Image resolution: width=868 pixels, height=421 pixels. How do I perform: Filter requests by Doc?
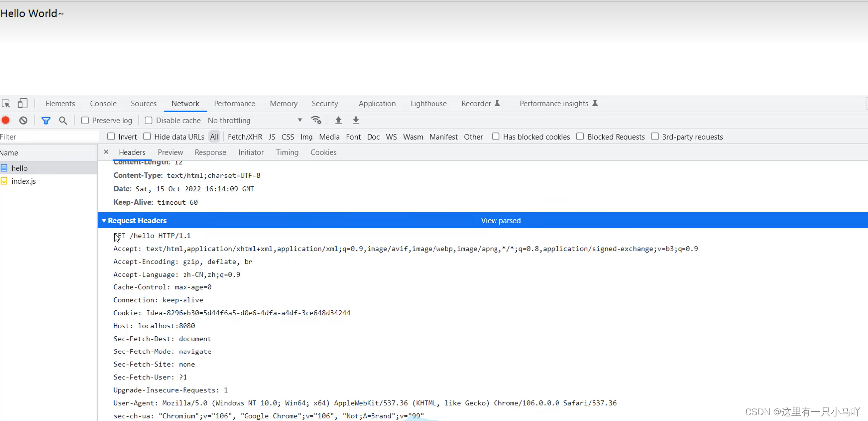point(373,137)
